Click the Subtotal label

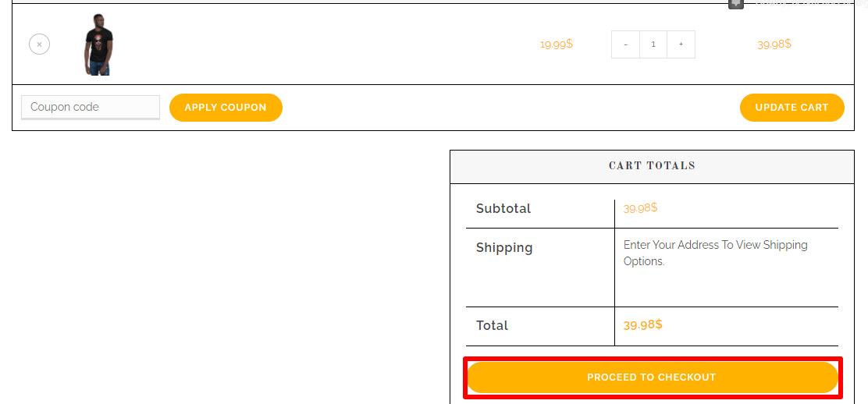coord(503,208)
